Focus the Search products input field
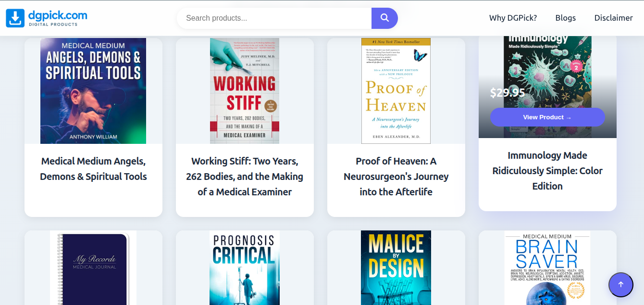The width and height of the screenshot is (644, 305). [274, 18]
